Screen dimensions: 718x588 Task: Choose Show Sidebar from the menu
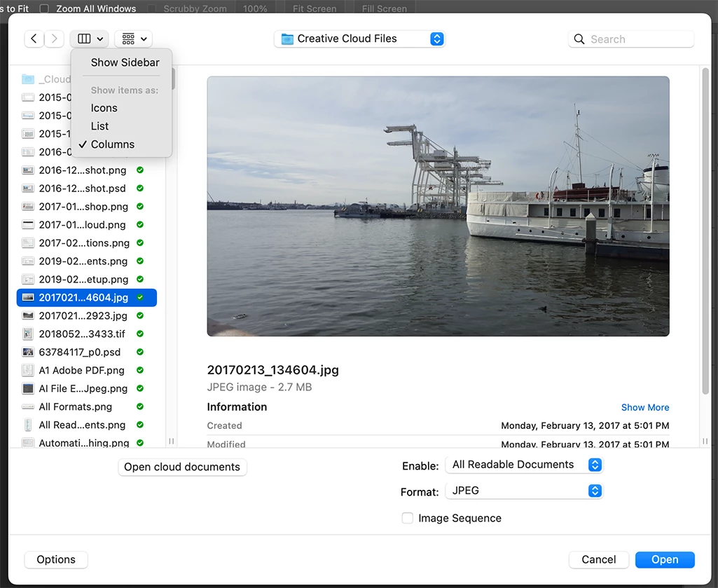125,62
